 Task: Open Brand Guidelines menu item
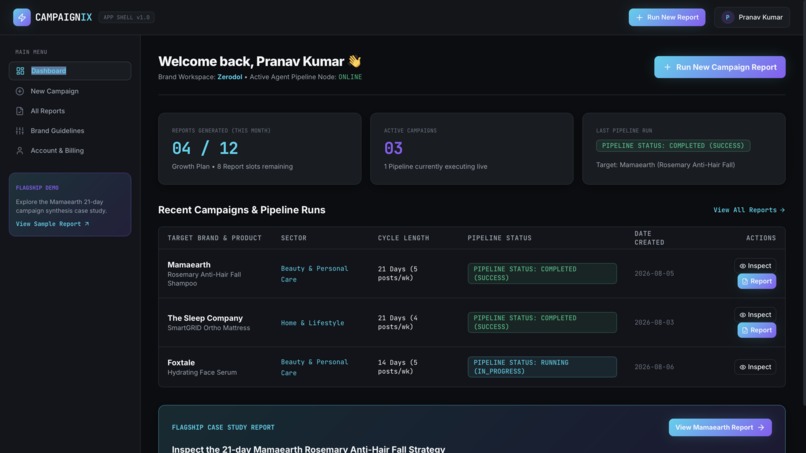(70, 131)
